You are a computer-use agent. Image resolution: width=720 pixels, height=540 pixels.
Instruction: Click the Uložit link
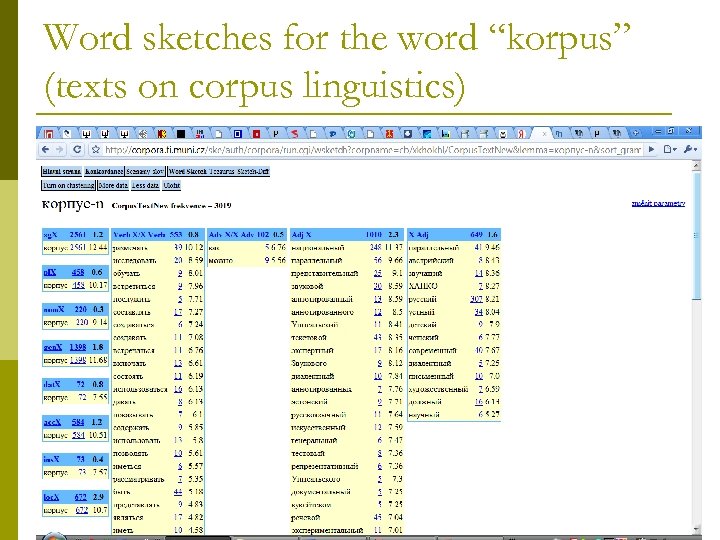point(171,185)
